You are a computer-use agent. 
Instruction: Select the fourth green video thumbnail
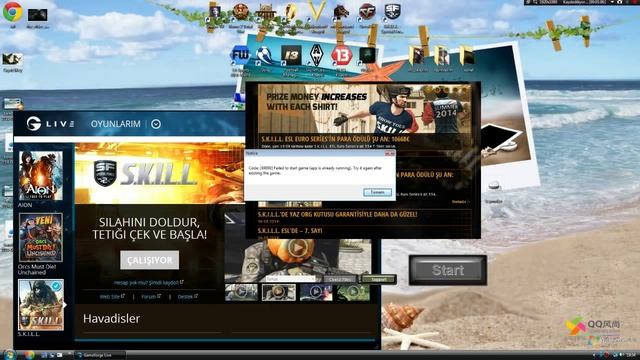tap(353, 292)
